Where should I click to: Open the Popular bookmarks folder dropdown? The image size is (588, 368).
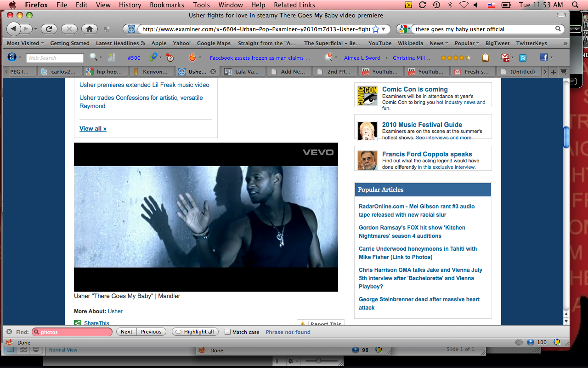pos(466,43)
